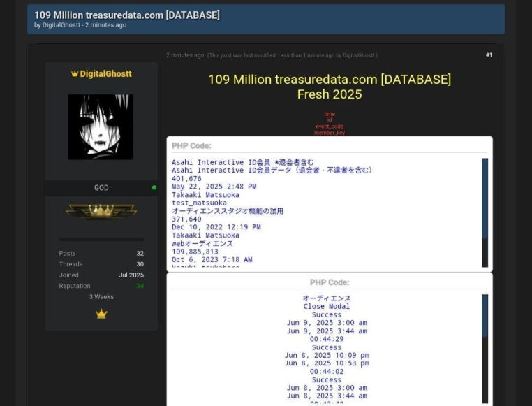The height and width of the screenshot is (406, 532).
Task: Click the Threads count 30
Action: pos(140,264)
